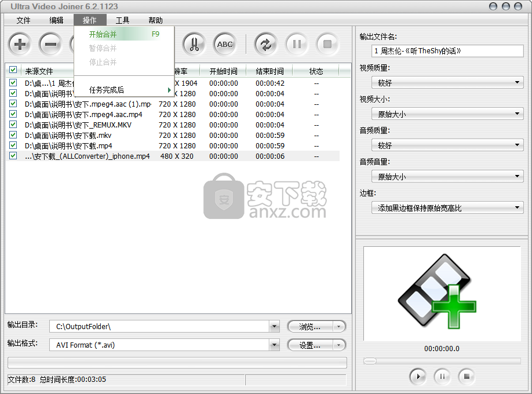Toggle the select-all checkbox in header

13,70
